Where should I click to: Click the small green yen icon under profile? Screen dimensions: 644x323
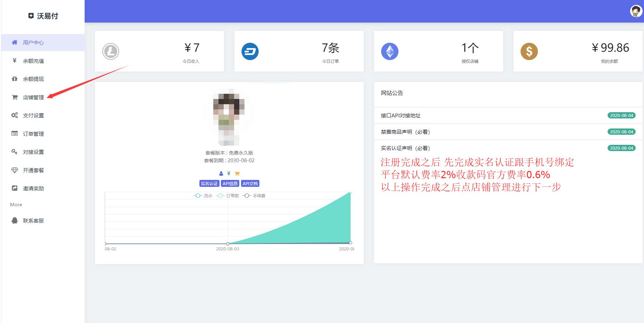click(229, 173)
